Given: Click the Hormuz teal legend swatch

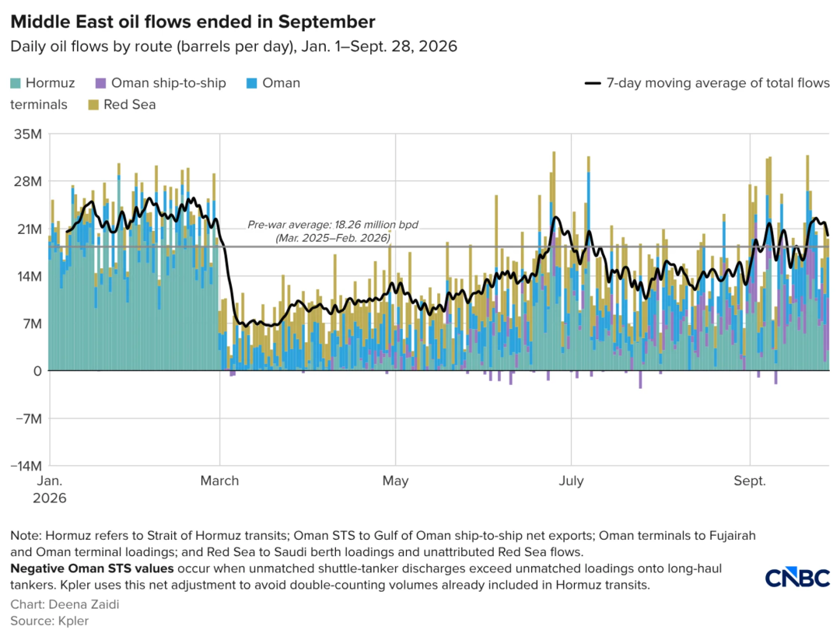Looking at the screenshot, I should pyautogui.click(x=16, y=83).
